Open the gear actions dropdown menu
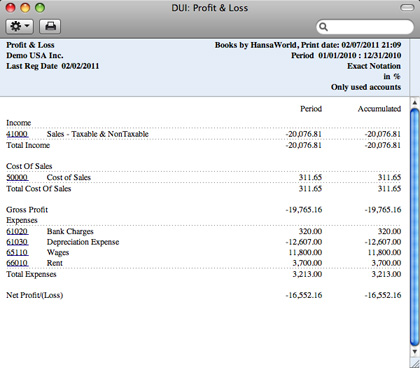This screenshot has height=368, width=420. tap(20, 26)
